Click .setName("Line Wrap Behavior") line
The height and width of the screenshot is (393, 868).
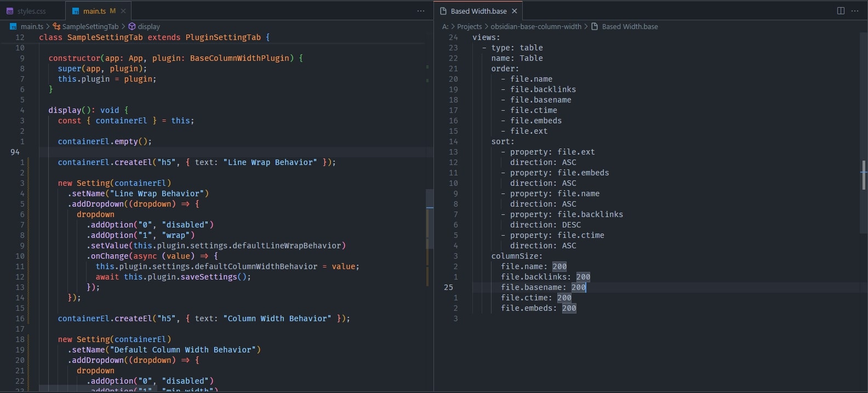pos(138,193)
